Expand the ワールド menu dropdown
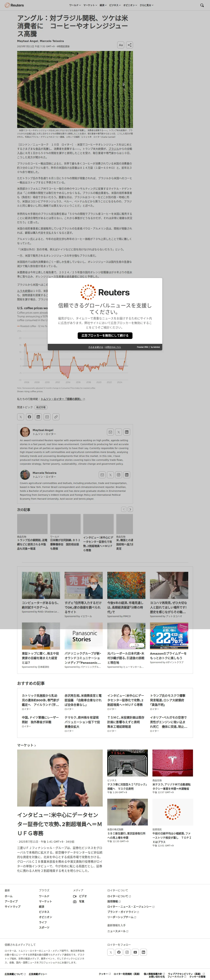The width and height of the screenshot is (210, 980). coord(75,5)
